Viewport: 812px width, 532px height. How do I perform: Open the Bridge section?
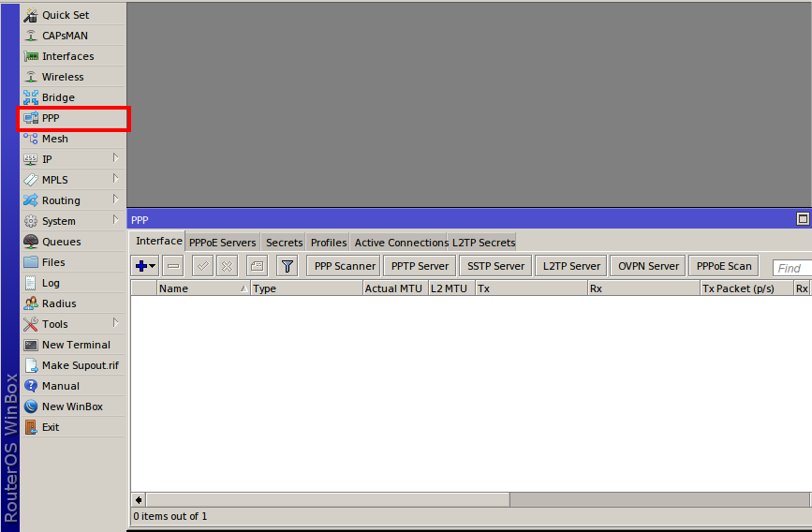pyautogui.click(x=57, y=97)
